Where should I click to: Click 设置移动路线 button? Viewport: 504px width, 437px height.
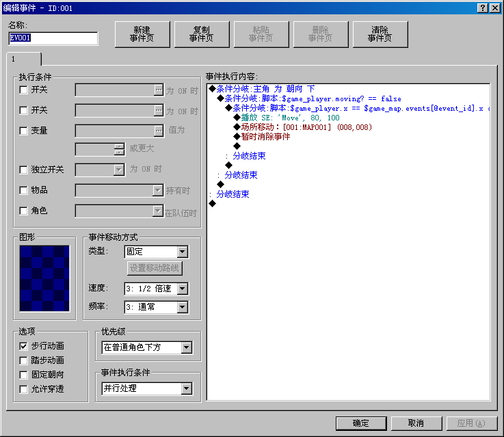tap(155, 268)
